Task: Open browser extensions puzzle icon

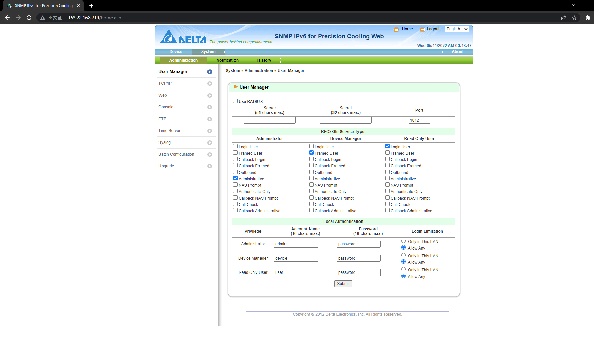Action: click(588, 18)
